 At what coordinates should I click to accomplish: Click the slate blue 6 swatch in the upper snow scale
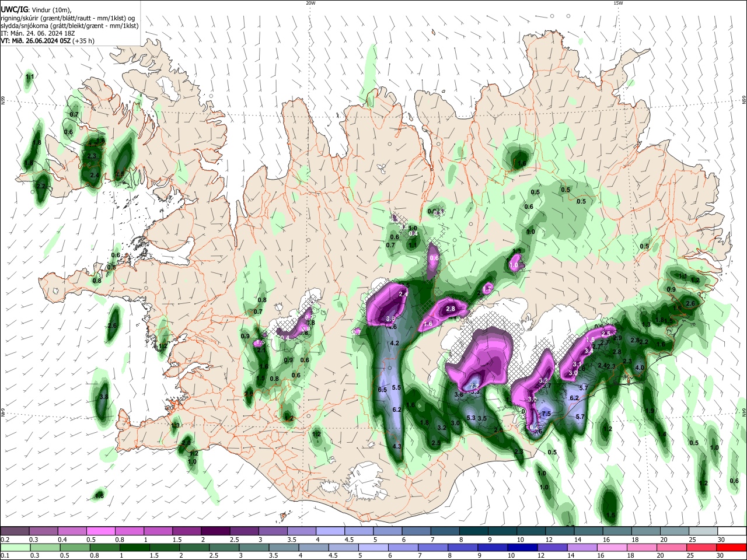pos(416,531)
